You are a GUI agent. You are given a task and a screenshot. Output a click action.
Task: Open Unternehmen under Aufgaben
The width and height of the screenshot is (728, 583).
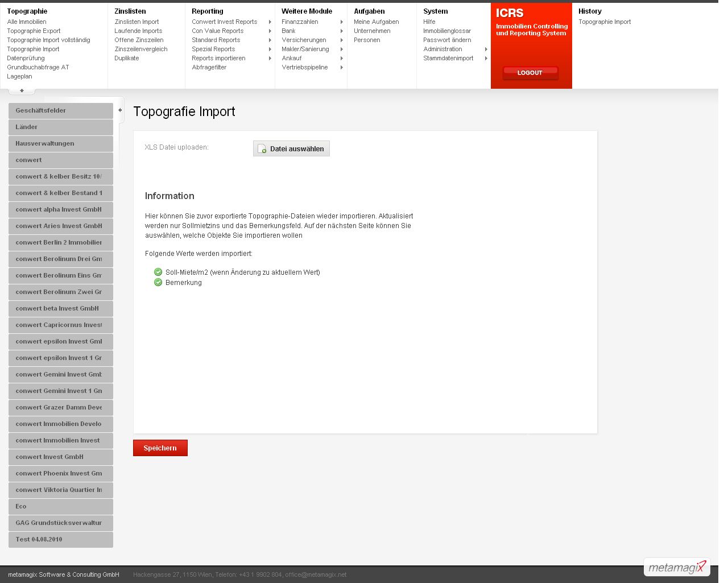[x=372, y=31]
